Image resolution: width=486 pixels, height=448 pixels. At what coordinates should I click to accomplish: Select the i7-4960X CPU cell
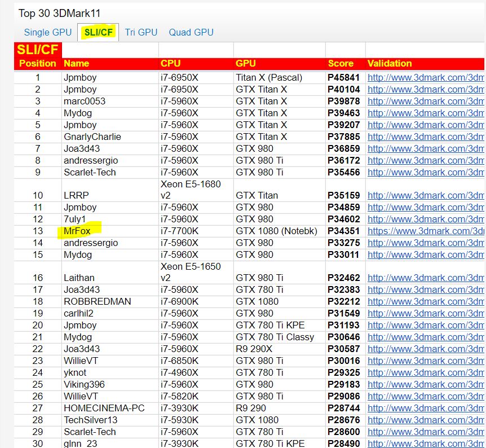coord(196,372)
